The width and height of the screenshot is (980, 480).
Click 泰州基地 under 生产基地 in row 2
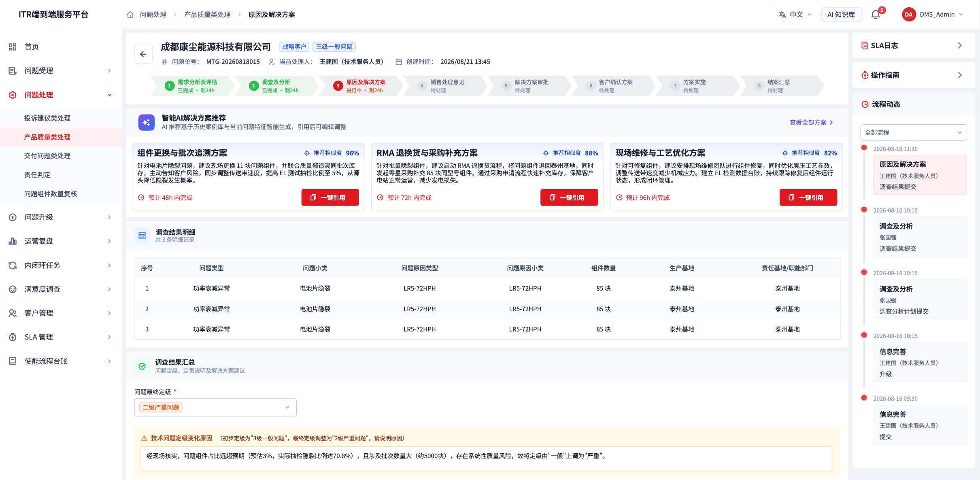[682, 309]
